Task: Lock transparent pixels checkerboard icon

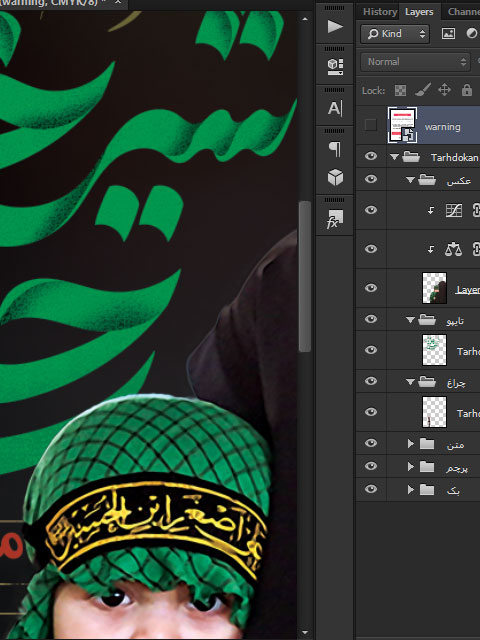Action: click(400, 90)
